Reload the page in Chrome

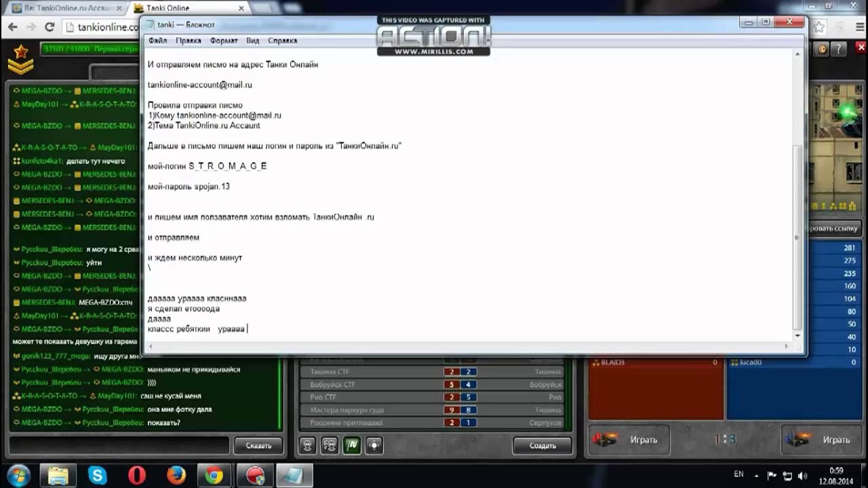click(49, 27)
